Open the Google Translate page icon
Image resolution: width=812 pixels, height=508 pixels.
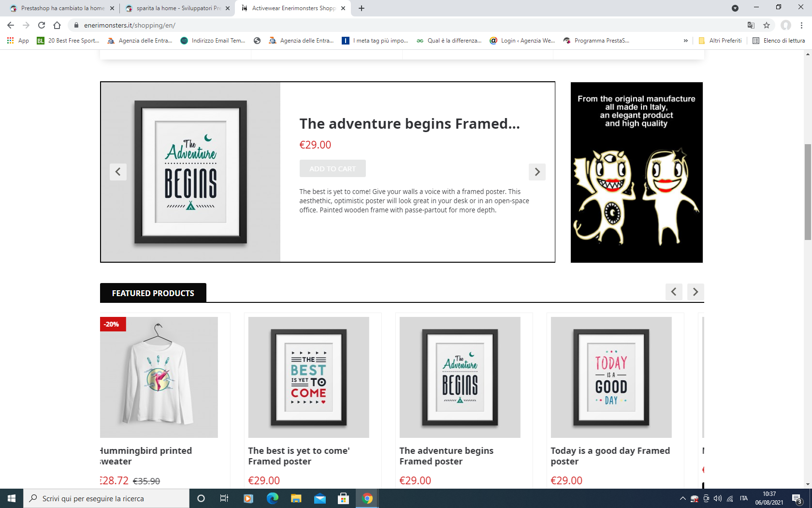click(751, 25)
